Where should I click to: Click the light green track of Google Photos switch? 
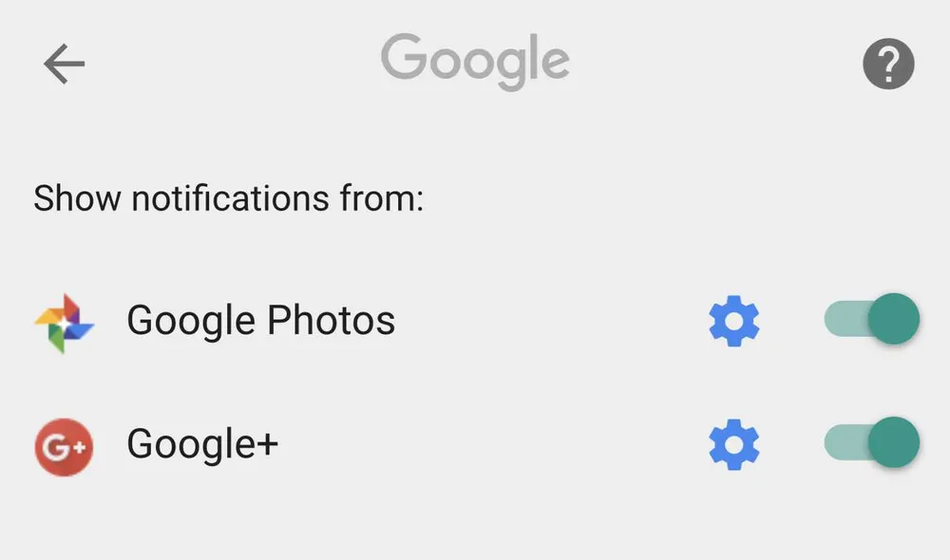click(841, 319)
